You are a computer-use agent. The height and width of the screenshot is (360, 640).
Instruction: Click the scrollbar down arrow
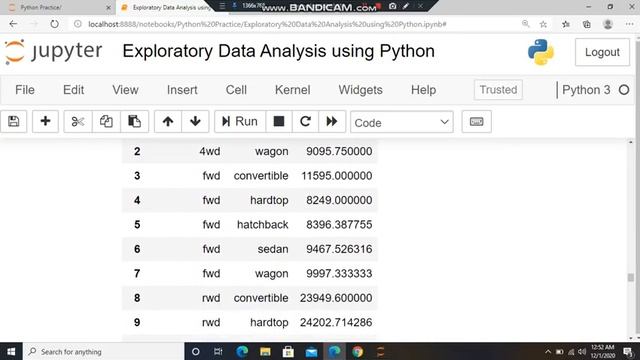click(631, 338)
